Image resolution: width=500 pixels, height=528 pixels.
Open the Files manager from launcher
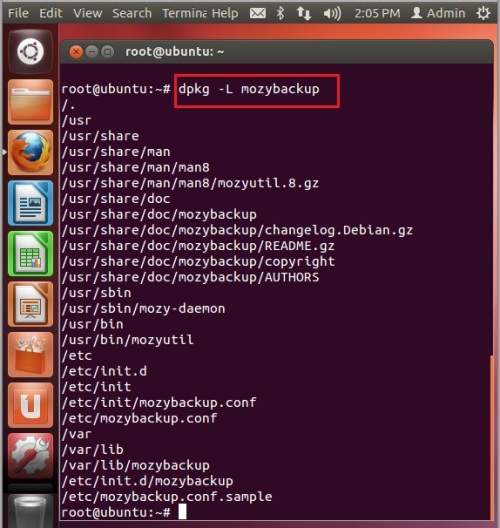[x=30, y=102]
